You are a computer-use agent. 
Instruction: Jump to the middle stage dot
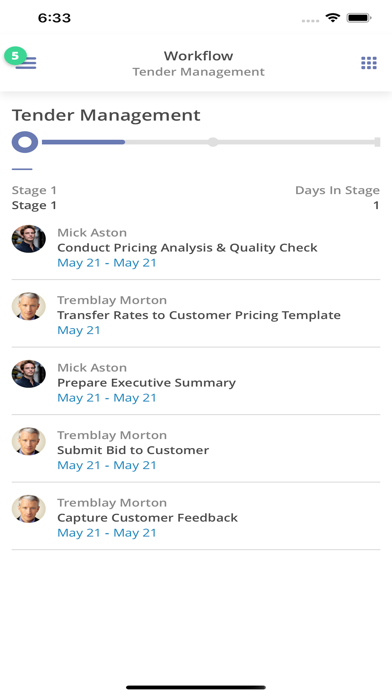[213, 142]
